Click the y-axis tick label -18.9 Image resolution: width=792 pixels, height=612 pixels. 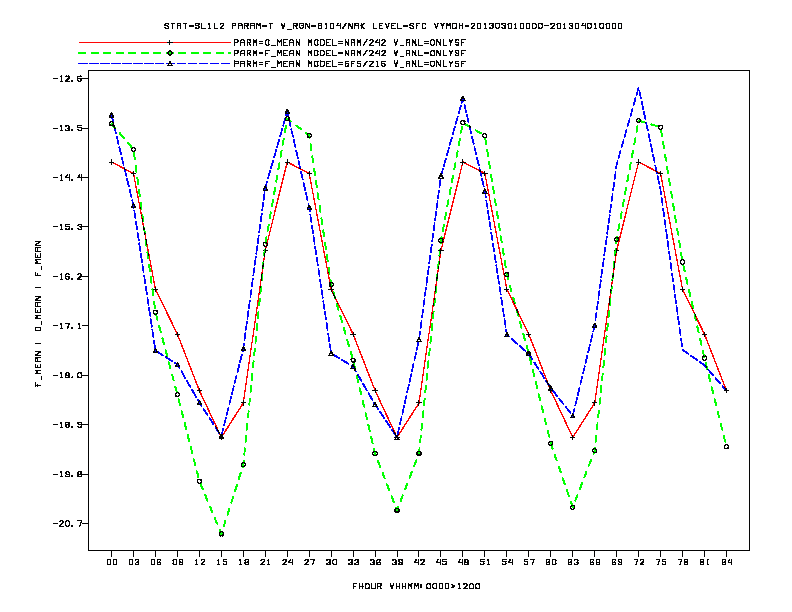[x=68, y=425]
